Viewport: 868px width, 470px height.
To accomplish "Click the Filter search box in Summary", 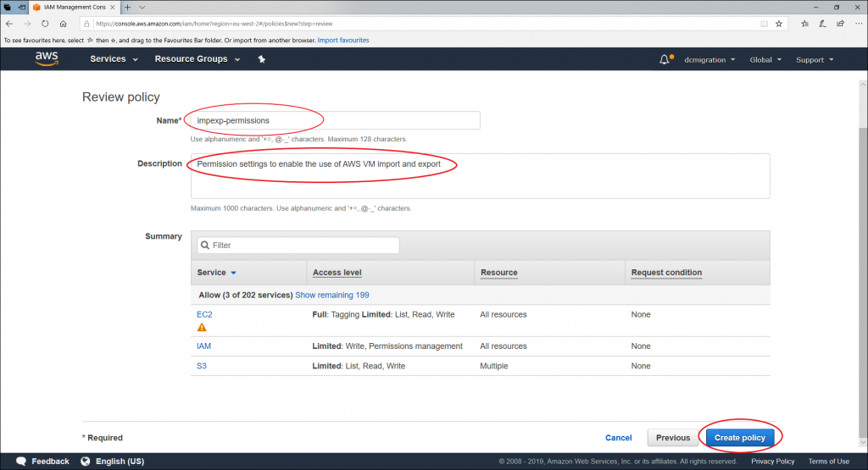I will click(298, 245).
